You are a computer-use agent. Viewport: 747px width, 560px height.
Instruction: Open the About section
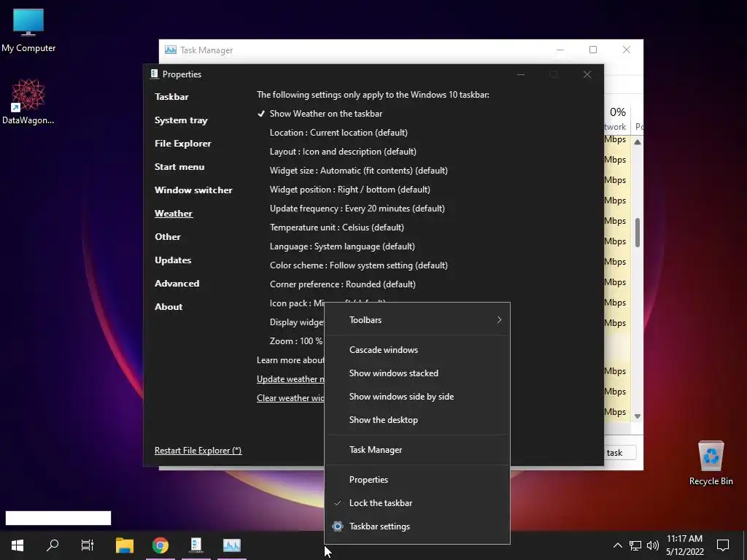point(169,307)
